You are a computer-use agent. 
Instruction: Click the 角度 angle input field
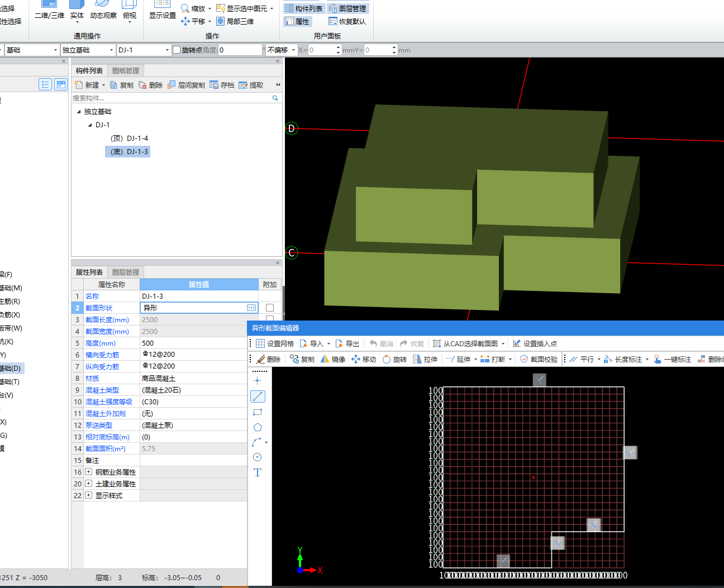(240, 50)
